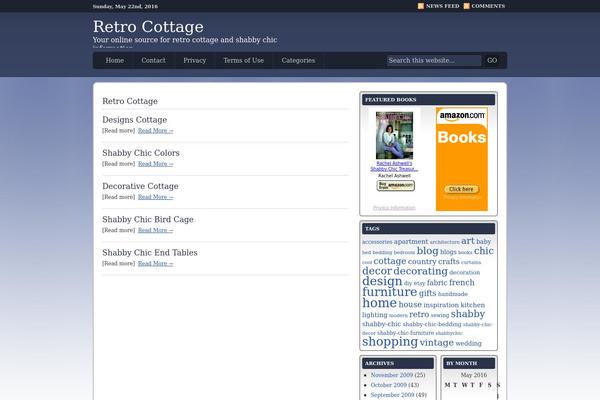This screenshot has width=600, height=400.
Task: Open the Shabby Chic Bird Cage post
Action: click(148, 220)
